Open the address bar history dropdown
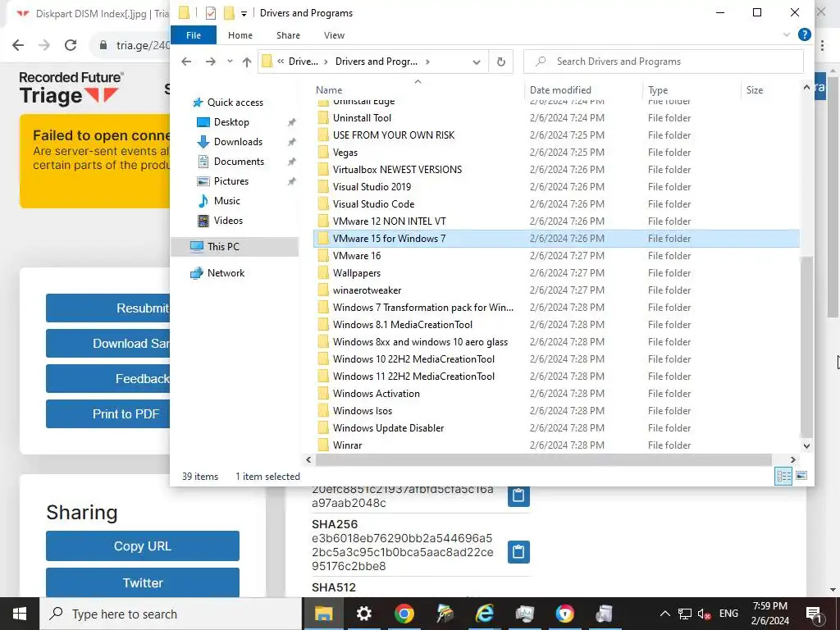Image resolution: width=840 pixels, height=630 pixels. point(477,62)
